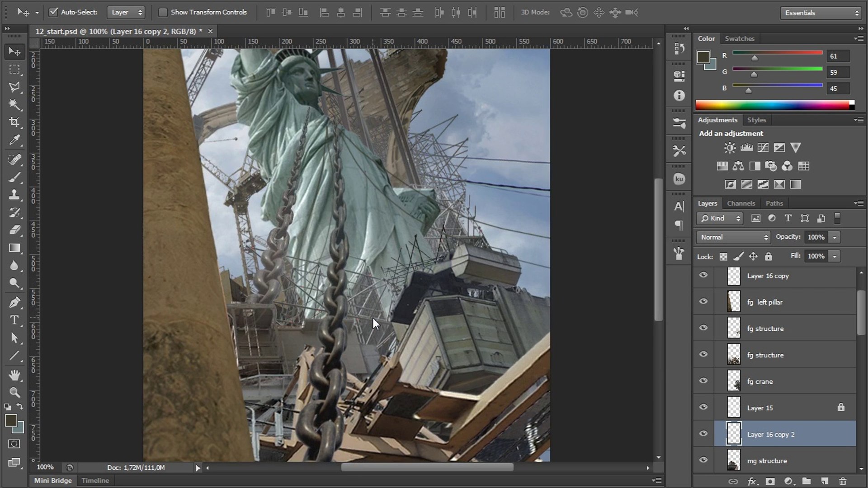The width and height of the screenshot is (868, 488).
Task: Select the Type tool
Action: pyautogui.click(x=14, y=320)
